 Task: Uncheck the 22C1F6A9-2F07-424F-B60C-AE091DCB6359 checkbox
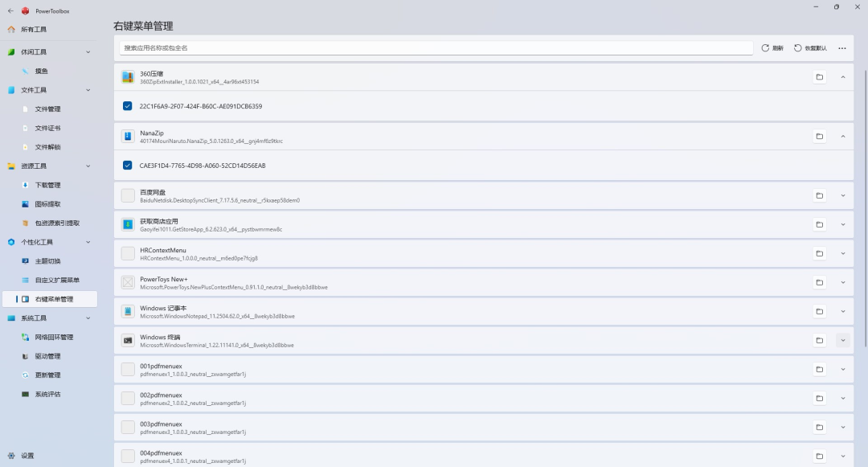click(x=127, y=105)
